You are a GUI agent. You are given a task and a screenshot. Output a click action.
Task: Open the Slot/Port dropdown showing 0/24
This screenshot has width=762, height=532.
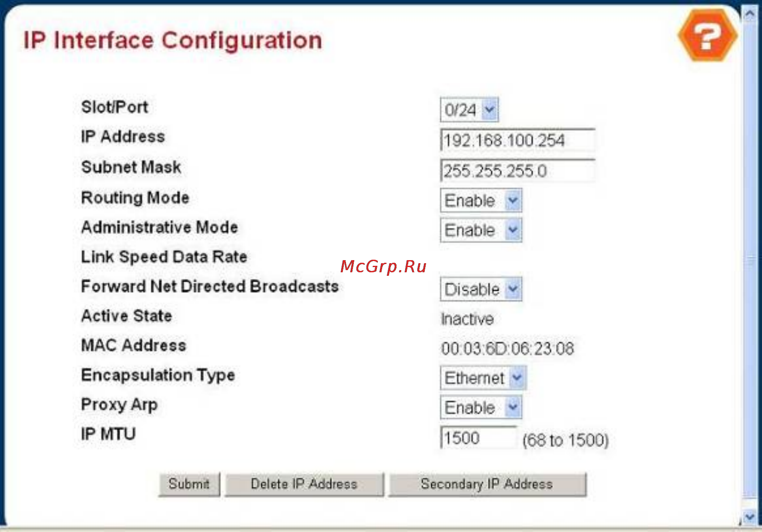(469, 110)
